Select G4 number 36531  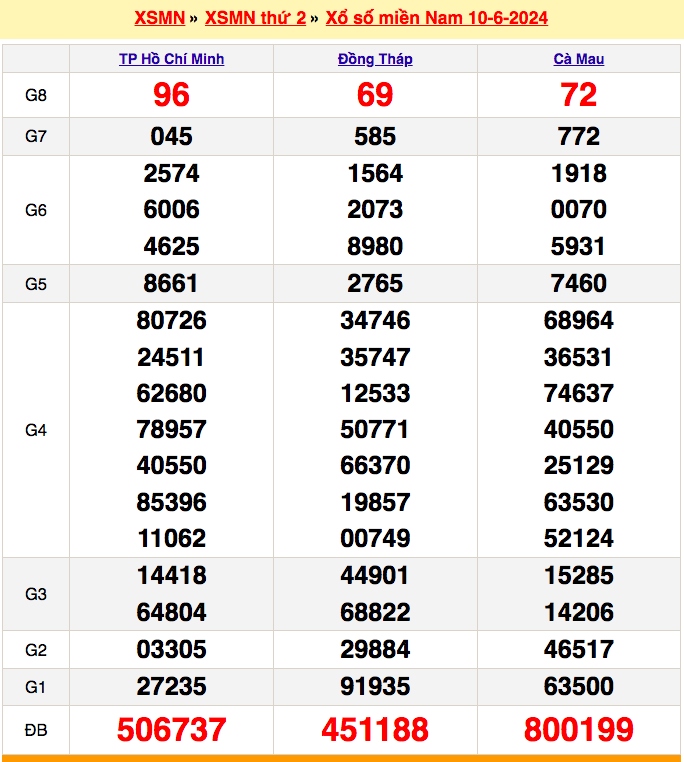579,358
